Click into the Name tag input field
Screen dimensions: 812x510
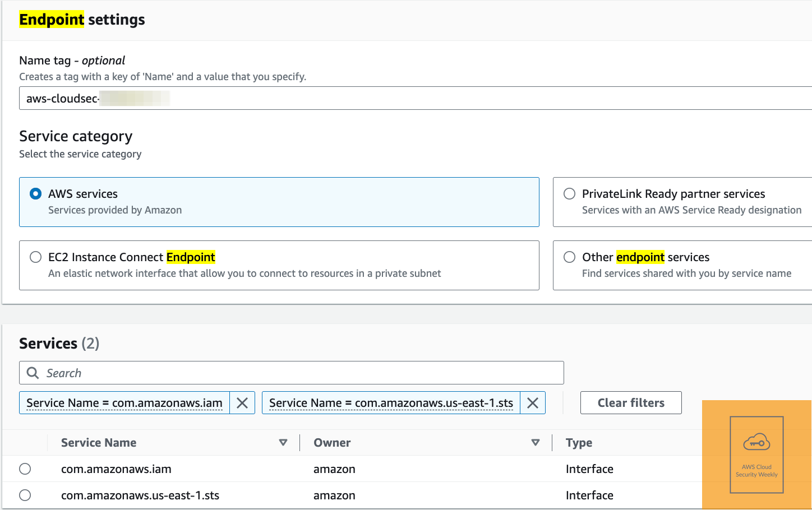(x=416, y=98)
